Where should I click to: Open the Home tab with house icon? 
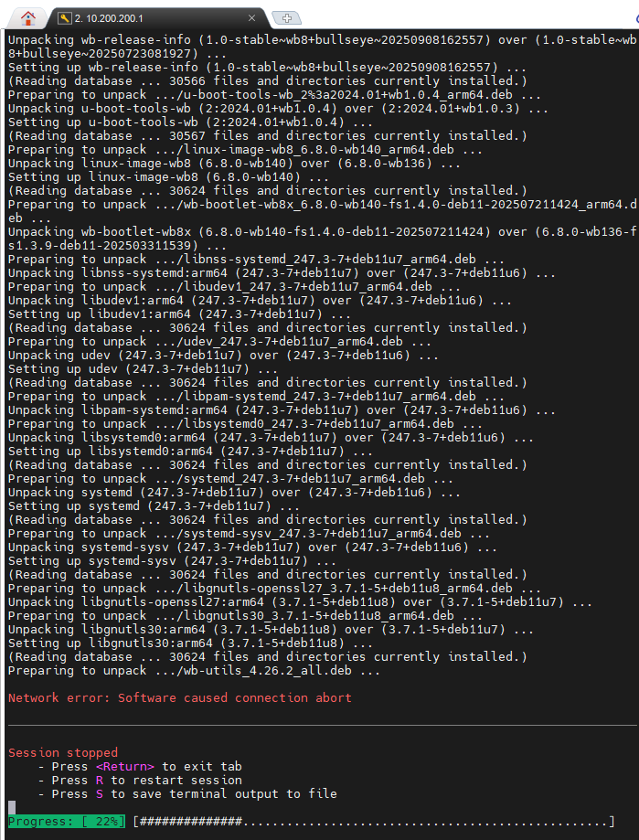click(x=28, y=16)
